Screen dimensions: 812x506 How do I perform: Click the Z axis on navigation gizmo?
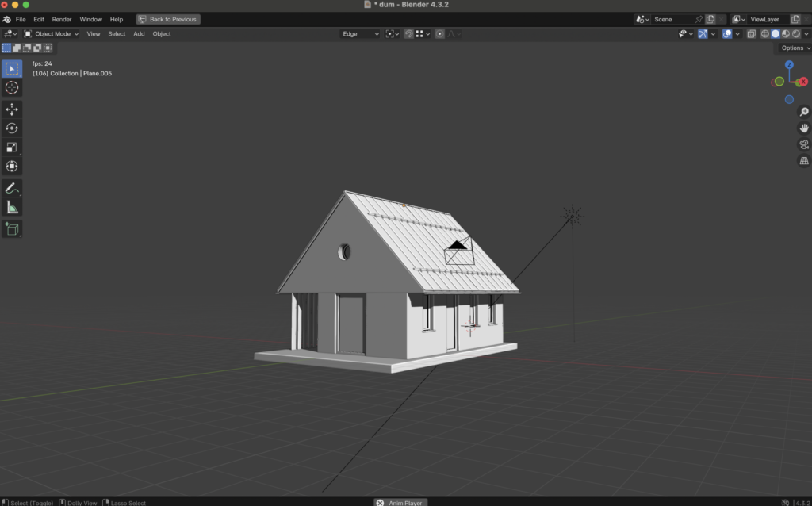tap(789, 65)
